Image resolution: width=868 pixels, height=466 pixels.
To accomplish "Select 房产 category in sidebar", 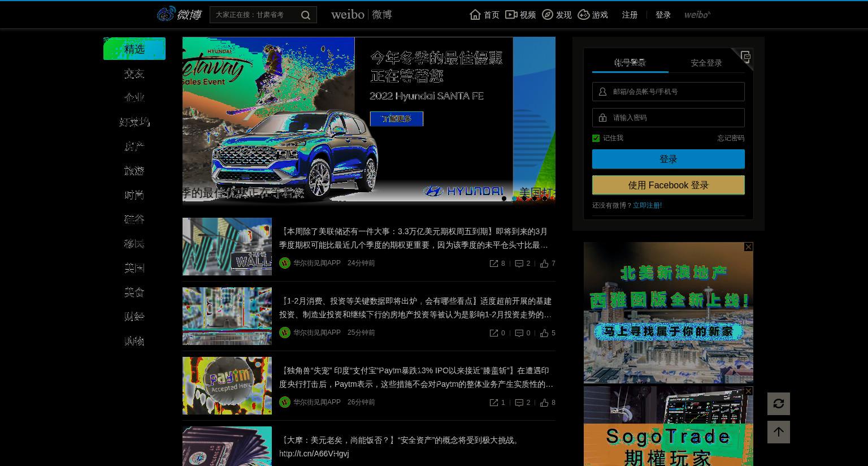I will click(x=134, y=146).
